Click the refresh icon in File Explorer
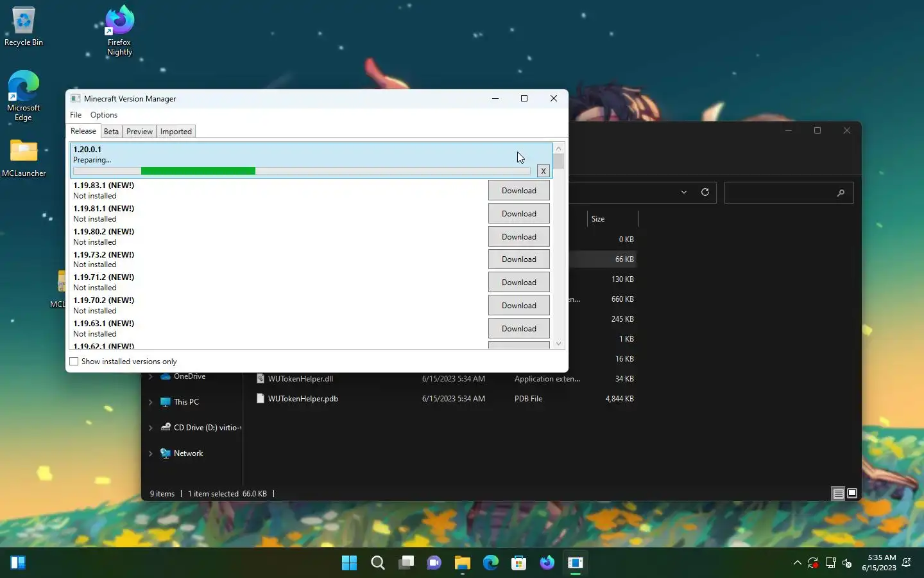Viewport: 924px width, 578px height. click(x=705, y=192)
